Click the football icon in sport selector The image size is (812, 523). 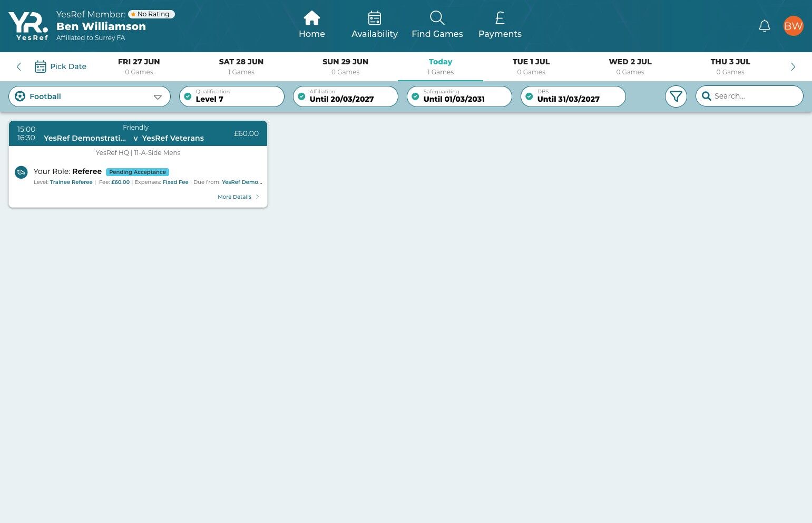20,96
